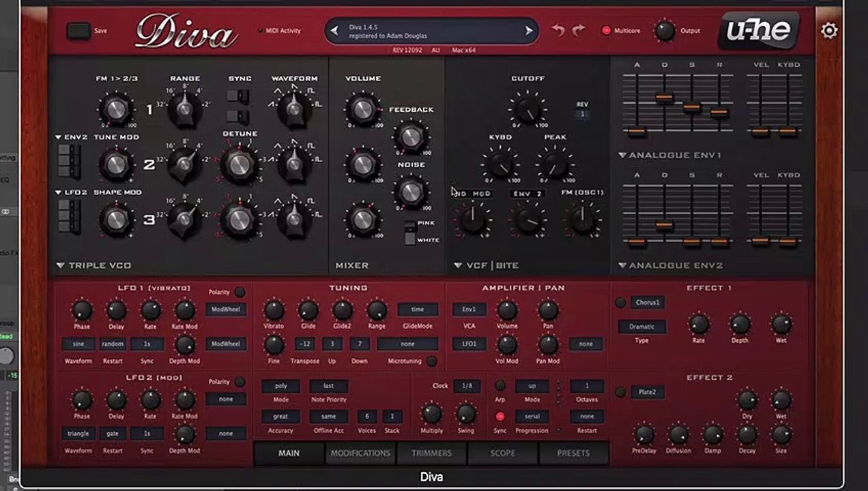Open the settings gear icon
This screenshot has height=491, width=868.
(x=829, y=31)
